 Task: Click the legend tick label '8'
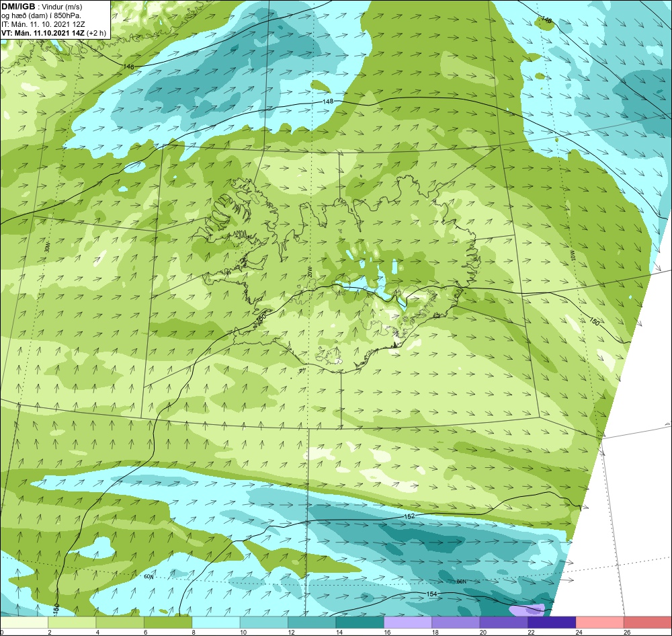[194, 632]
